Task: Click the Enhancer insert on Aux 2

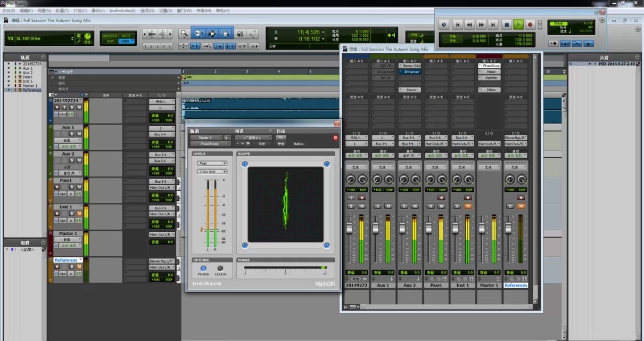Action: (411, 72)
